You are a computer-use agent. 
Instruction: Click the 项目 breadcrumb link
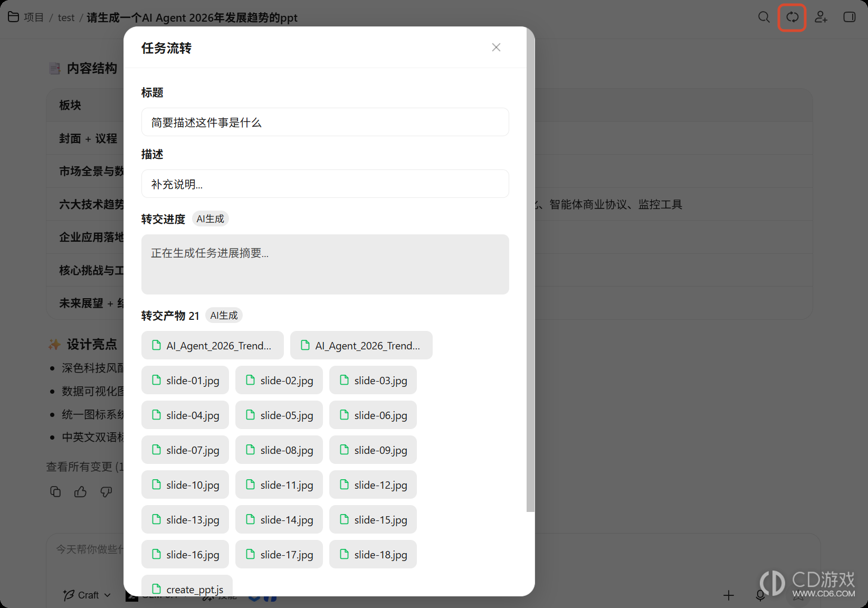[34, 17]
